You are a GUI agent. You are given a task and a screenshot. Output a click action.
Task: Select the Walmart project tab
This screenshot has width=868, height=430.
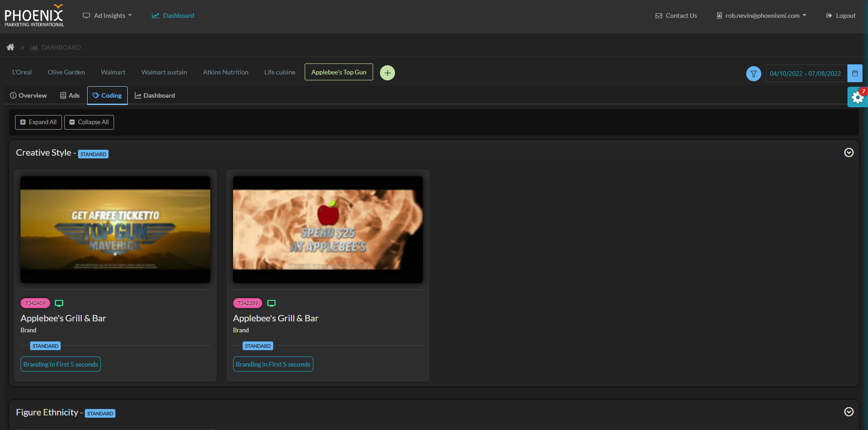(113, 72)
